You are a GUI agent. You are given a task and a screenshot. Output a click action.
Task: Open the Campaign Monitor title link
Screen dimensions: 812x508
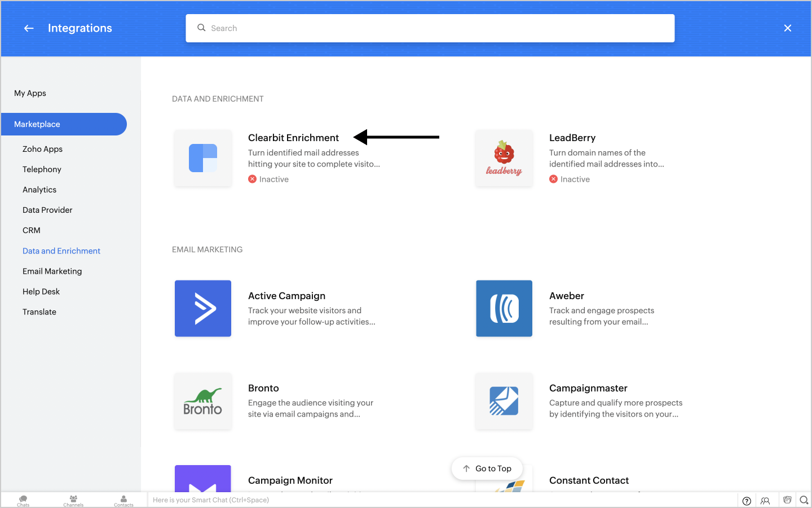point(290,480)
